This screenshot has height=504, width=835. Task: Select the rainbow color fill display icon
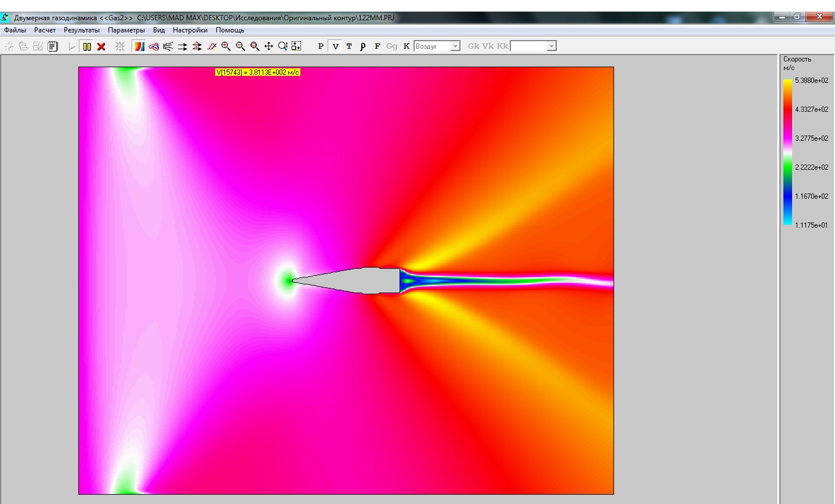pos(139,46)
